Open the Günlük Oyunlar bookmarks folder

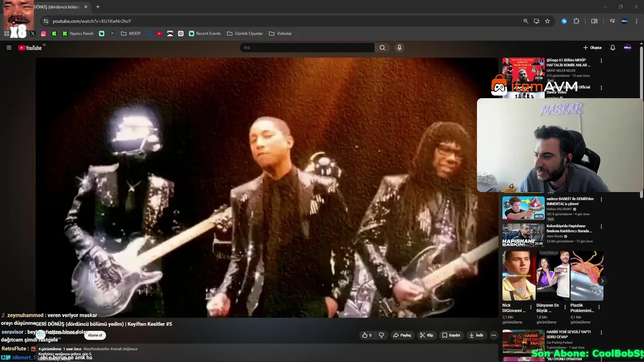[x=245, y=34]
